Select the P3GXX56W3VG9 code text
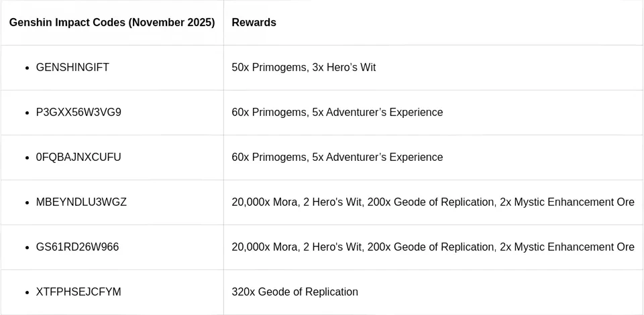644x315 pixels. coord(78,113)
